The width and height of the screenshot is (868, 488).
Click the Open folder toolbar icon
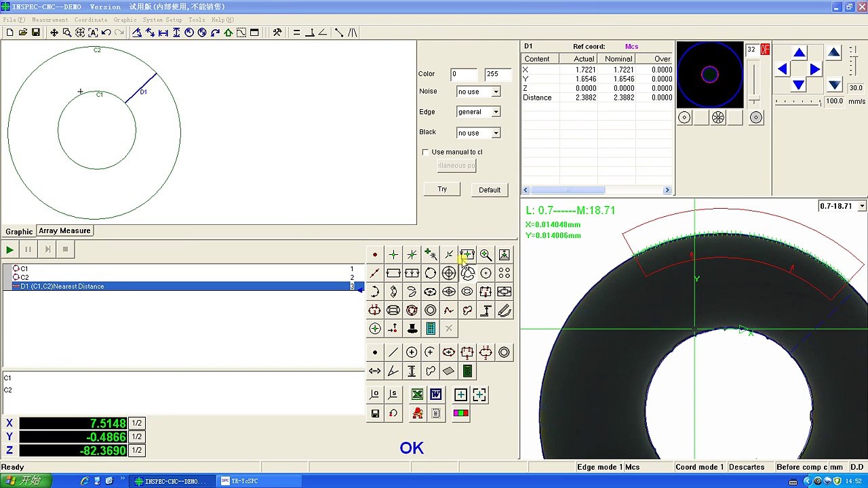click(x=23, y=33)
